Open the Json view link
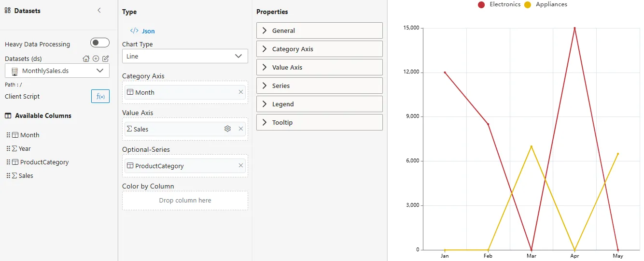 (x=143, y=31)
